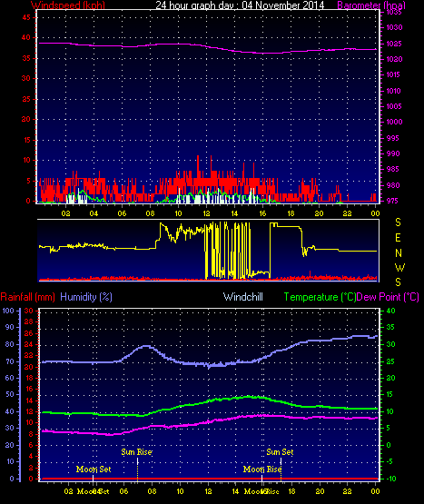424x504 pixels.
Task: Click the 20 hour tick on lower graph
Action: 320,491
